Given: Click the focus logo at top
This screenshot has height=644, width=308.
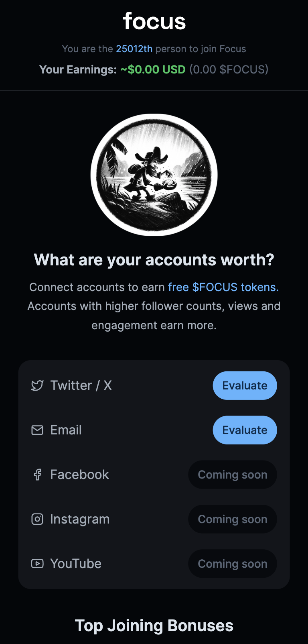Looking at the screenshot, I should tap(154, 21).
